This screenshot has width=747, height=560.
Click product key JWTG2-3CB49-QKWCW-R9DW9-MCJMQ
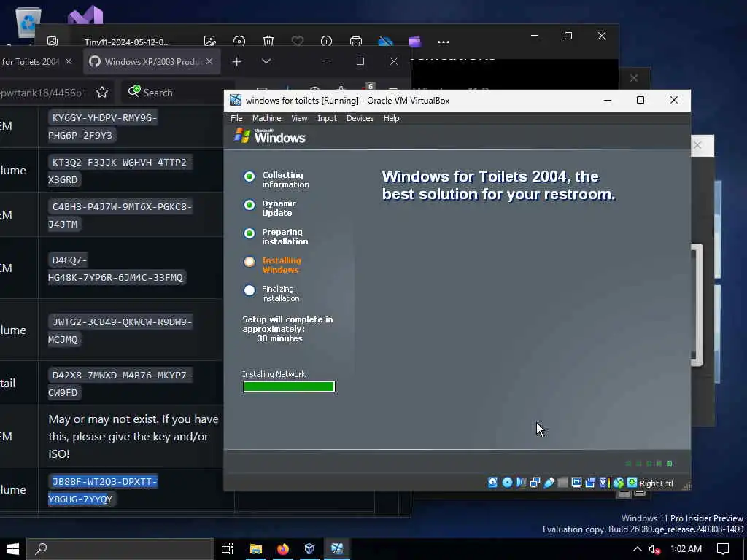click(x=120, y=330)
